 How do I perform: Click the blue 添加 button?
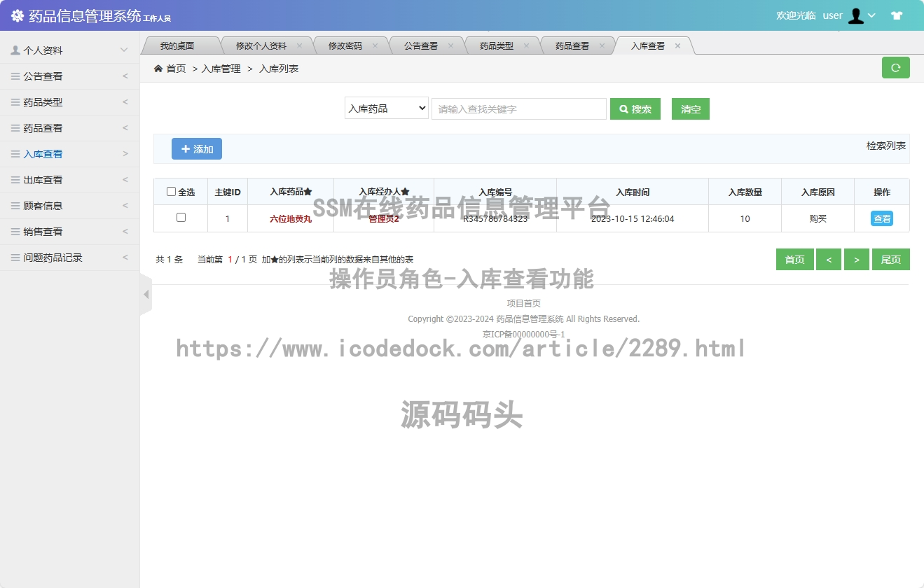tap(197, 149)
